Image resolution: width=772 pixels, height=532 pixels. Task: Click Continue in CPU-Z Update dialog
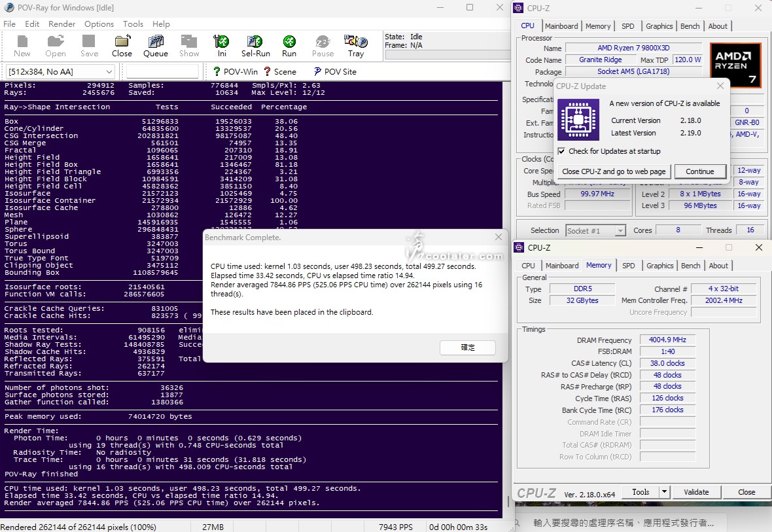click(x=699, y=171)
